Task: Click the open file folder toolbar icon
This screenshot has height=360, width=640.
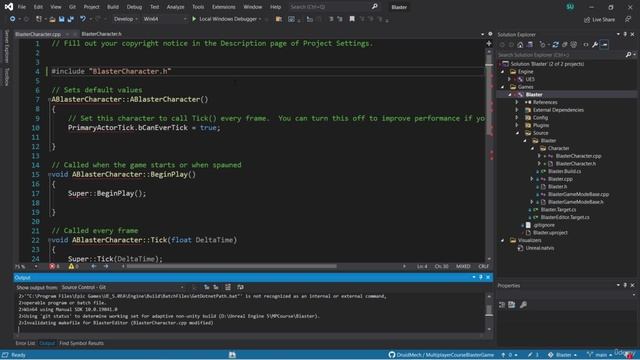Action: (52, 19)
